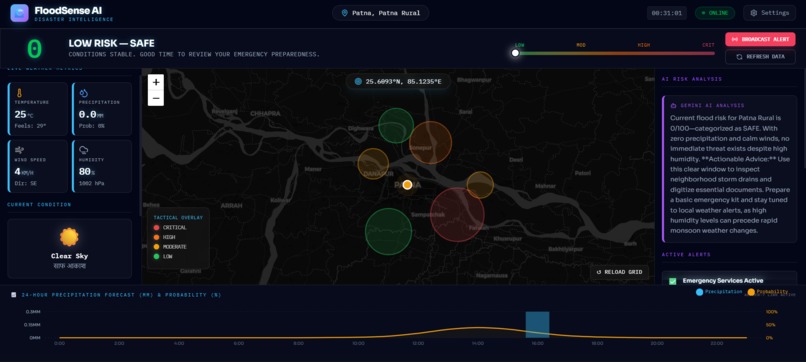This screenshot has width=806, height=362.
Task: Click the Wind Speed 4 km/h value
Action: (25, 172)
